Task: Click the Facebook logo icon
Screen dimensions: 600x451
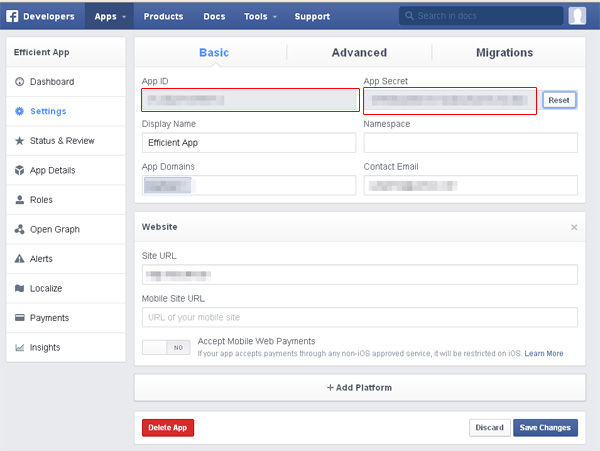Action: (12, 16)
